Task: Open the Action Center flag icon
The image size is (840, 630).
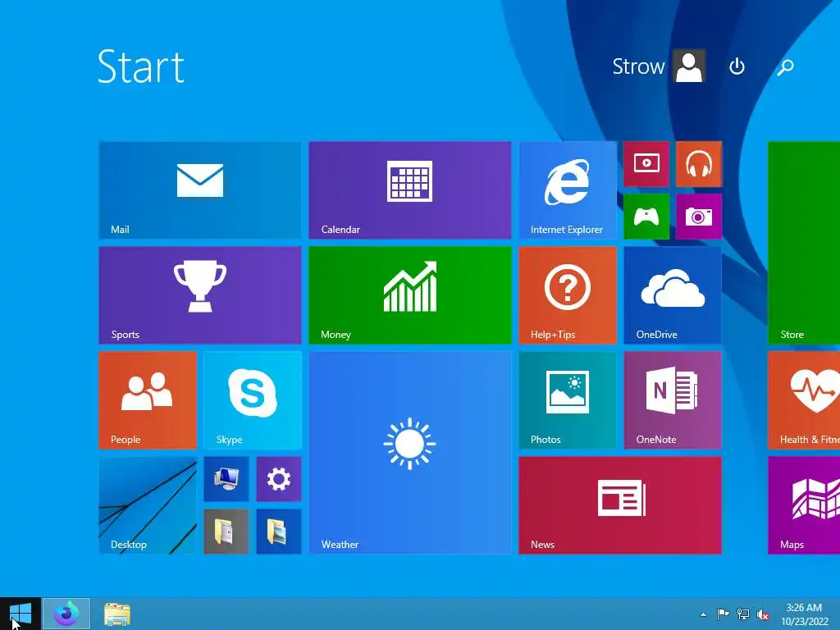Action: pyautogui.click(x=723, y=614)
